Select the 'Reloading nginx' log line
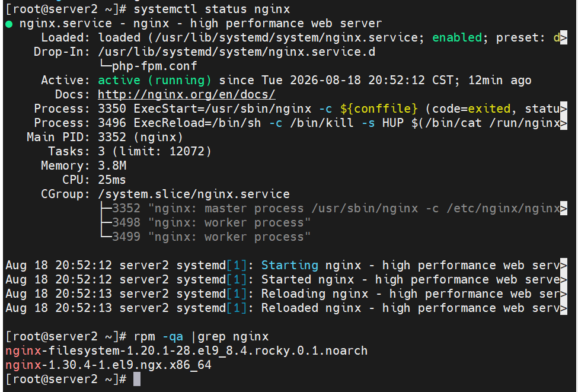This screenshot has width=578, height=392. [x=286, y=294]
